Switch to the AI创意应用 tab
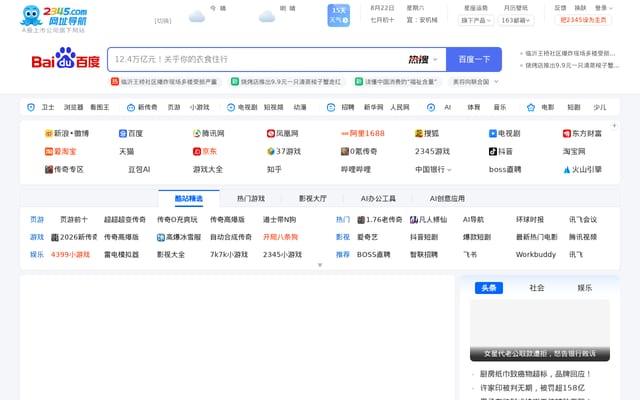 tap(447, 198)
